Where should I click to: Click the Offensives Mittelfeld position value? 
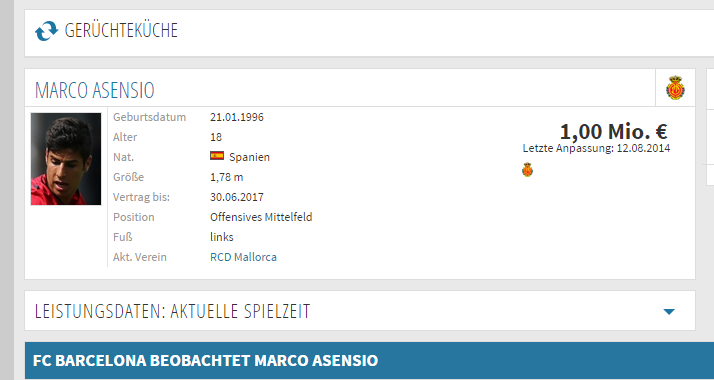click(261, 217)
